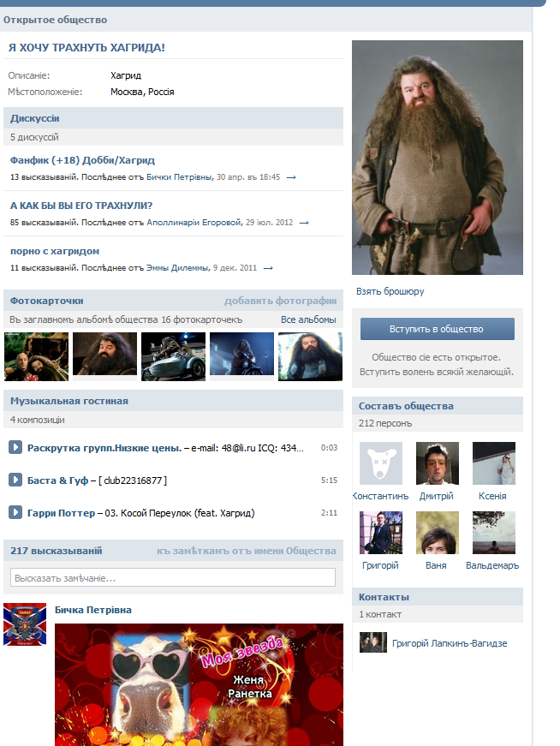
Task: Open the Фотокарточки section header
Action: (46, 301)
